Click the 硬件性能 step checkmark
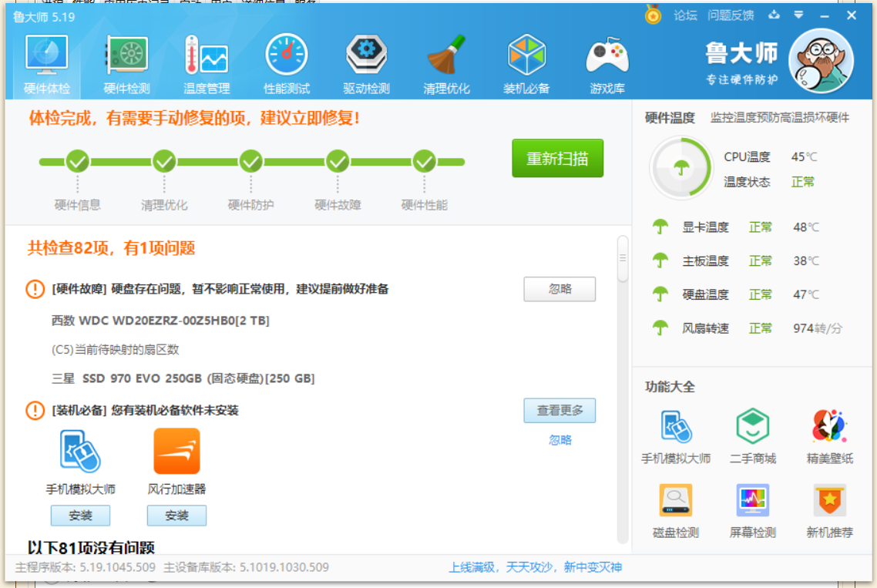 pos(425,162)
